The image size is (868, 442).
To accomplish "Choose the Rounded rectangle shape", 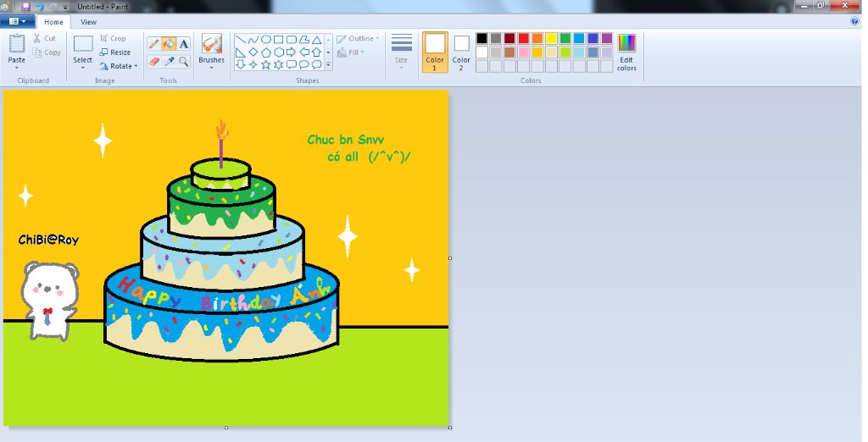I will (x=292, y=40).
